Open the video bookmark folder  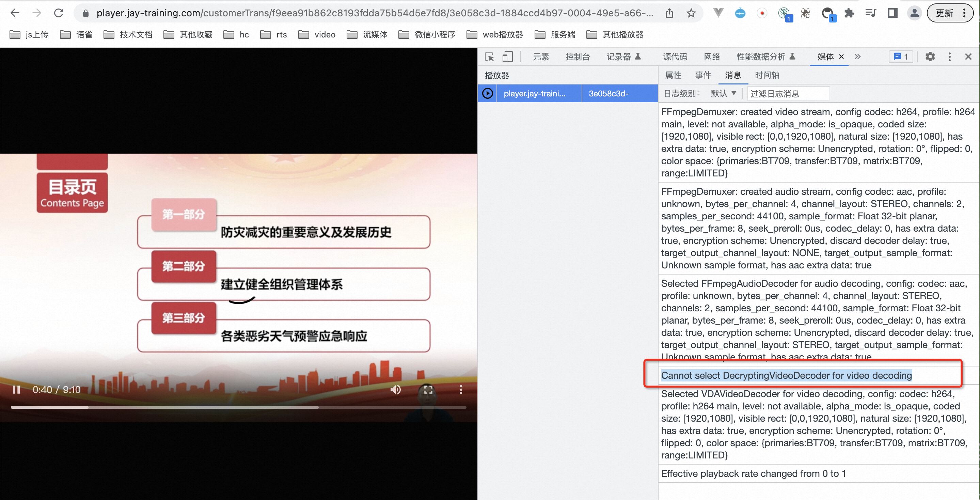point(317,35)
